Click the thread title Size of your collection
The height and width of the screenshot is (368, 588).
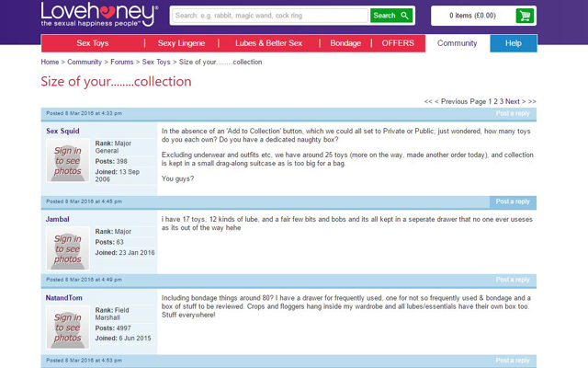click(x=116, y=82)
